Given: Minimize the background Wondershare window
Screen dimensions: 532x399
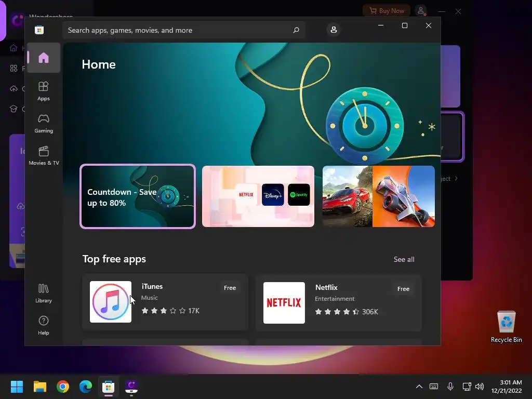Looking at the screenshot, I should 442,11.
